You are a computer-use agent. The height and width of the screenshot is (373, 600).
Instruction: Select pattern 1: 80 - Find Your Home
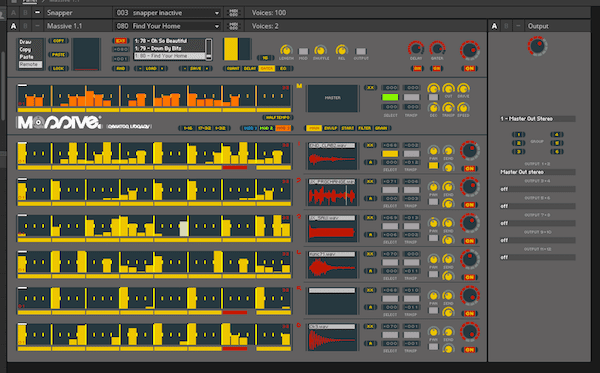tap(169, 56)
